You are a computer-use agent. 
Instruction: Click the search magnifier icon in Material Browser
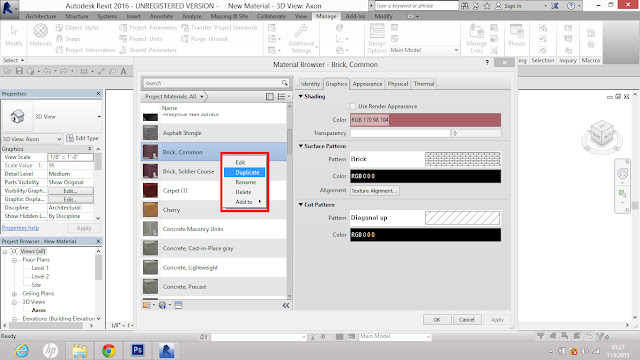point(284,83)
